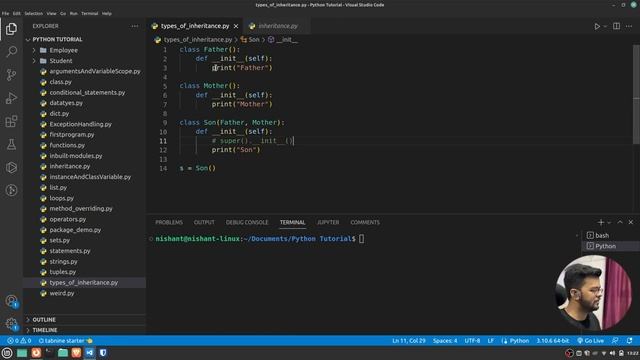Open the Testing flask view

click(x=11, y=144)
